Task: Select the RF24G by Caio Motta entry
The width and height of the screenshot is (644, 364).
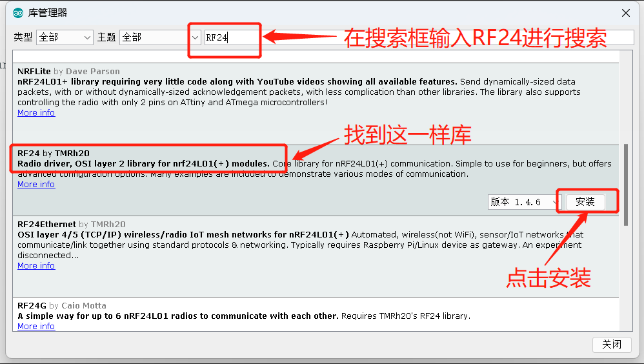Action: [316, 314]
